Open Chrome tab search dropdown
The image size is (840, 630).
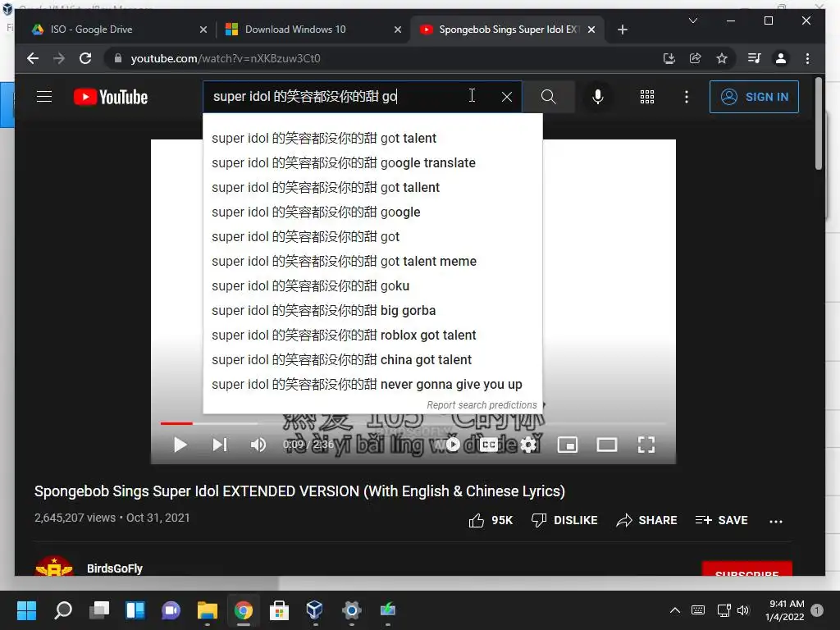pyautogui.click(x=692, y=21)
